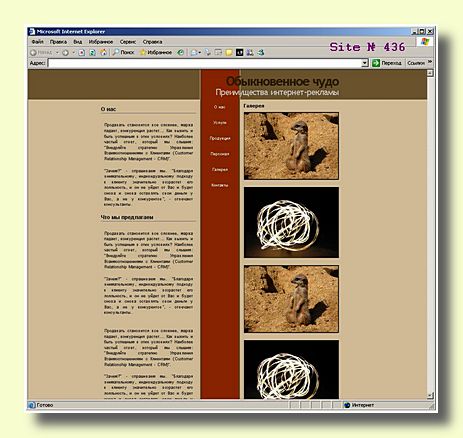Screen dimensions: 463x438
Task: Open the Файл menu
Action: (37, 42)
